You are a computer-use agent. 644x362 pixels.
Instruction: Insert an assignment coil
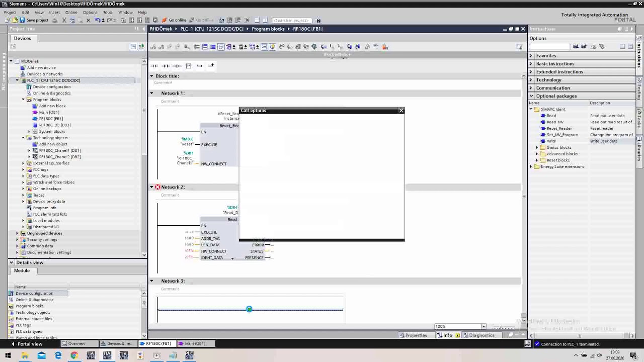point(177,66)
